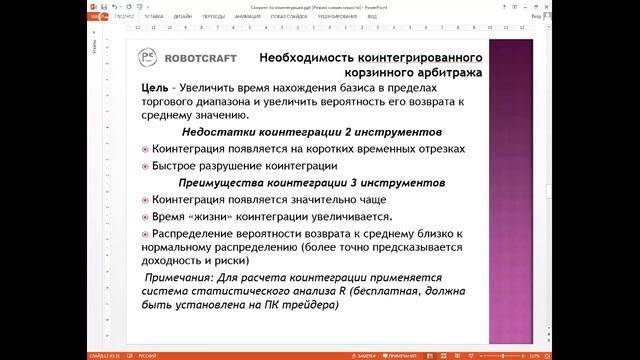Switch to the Вставка ribbon tab
The width and height of the screenshot is (640, 360).
153,16
